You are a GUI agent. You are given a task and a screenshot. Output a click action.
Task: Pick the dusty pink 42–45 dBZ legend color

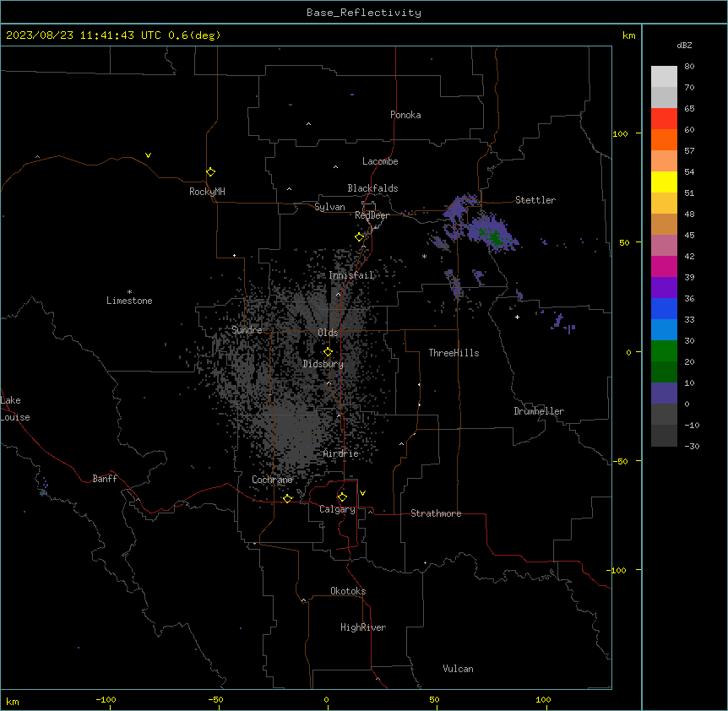pyautogui.click(x=664, y=246)
